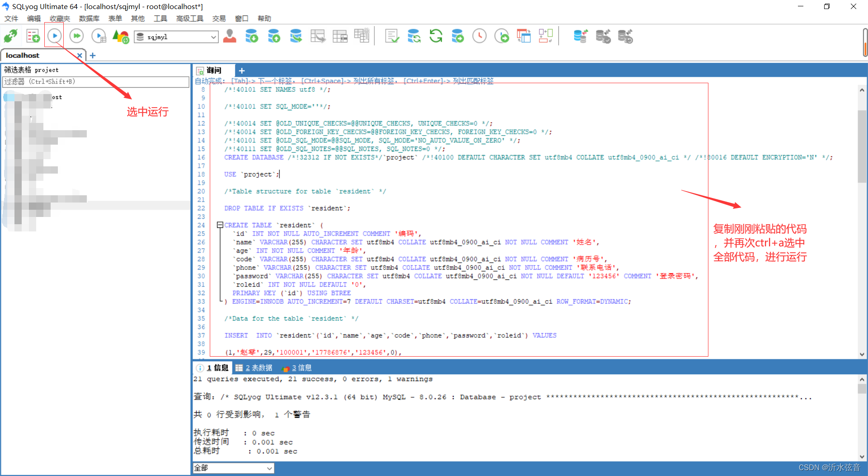The width and height of the screenshot is (868, 476).
Task: Click the backup database icon with up arrow
Action: [274, 36]
